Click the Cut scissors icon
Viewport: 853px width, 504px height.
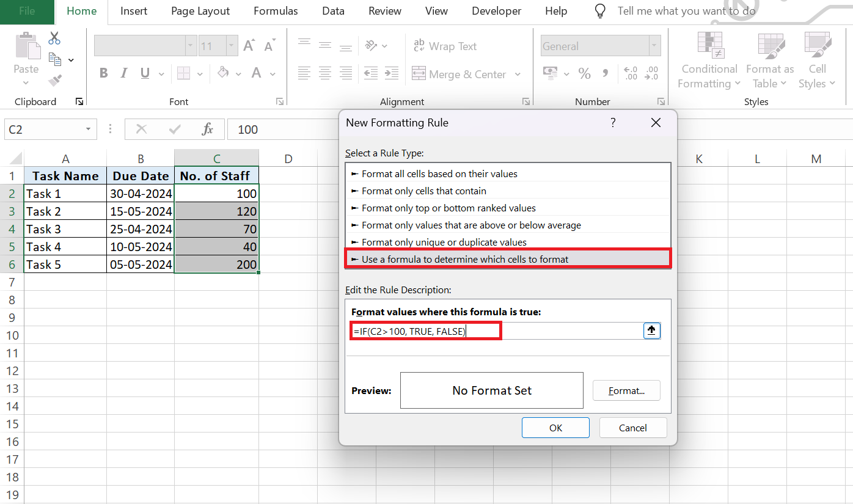coord(54,38)
